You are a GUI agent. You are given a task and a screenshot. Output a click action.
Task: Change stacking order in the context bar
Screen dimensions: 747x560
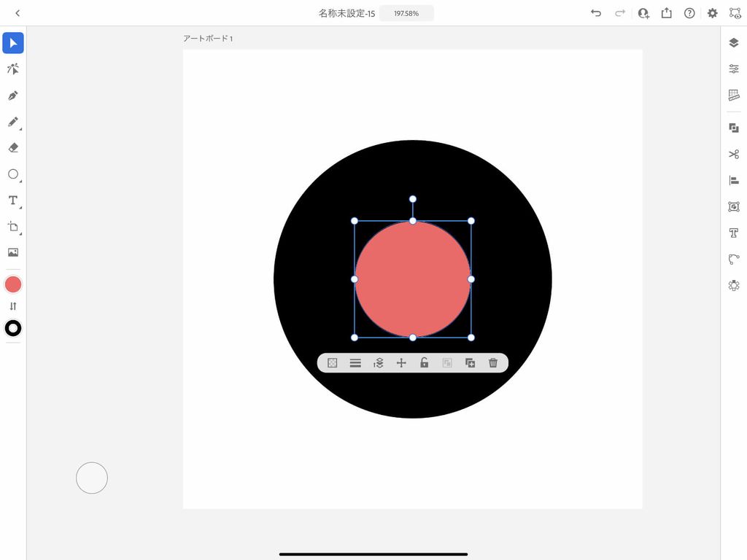click(x=379, y=363)
